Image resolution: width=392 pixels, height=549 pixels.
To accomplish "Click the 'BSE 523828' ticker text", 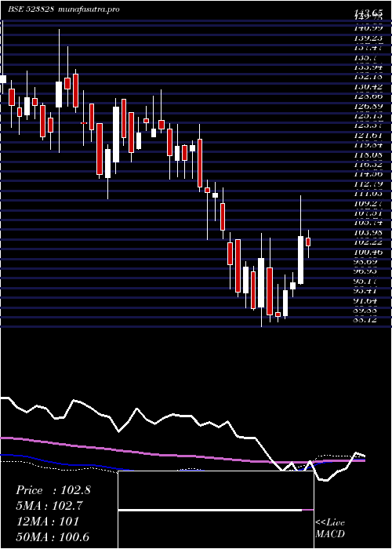I will (x=31, y=9).
